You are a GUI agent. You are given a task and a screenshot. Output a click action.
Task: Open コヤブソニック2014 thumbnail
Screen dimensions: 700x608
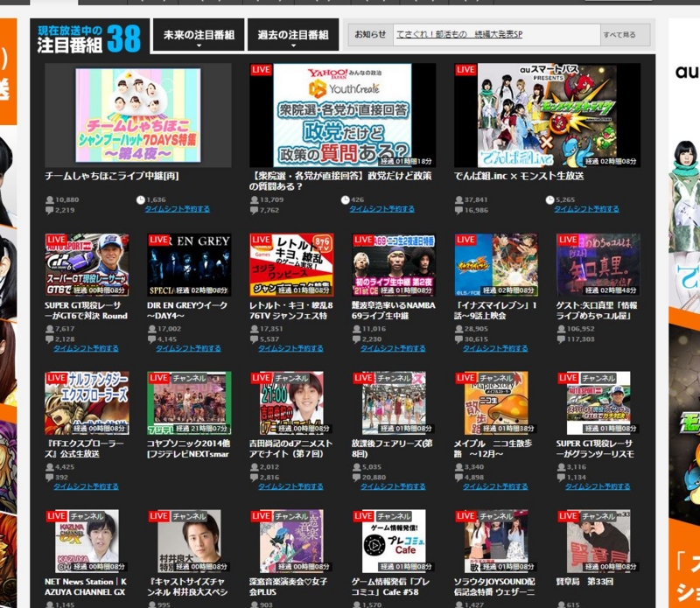pos(189,403)
